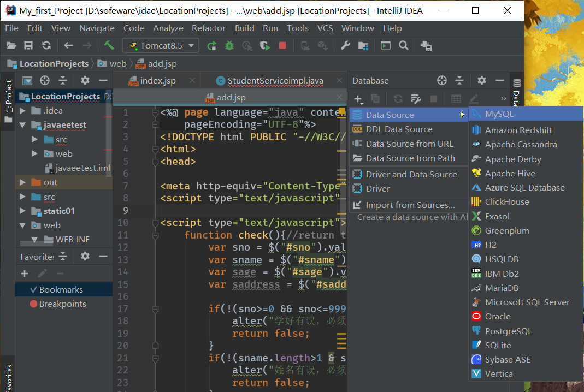Stop the server with the red square
The image size is (584, 392).
point(282,45)
